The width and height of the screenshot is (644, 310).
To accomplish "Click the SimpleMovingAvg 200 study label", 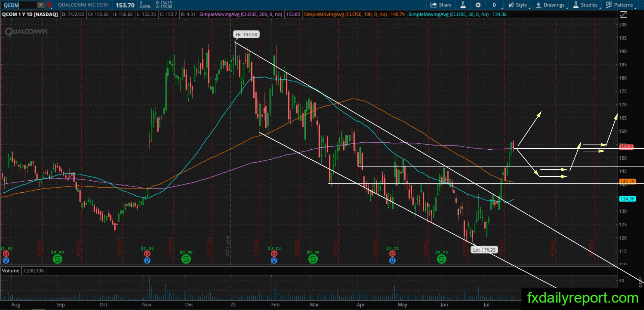I will click(241, 14).
